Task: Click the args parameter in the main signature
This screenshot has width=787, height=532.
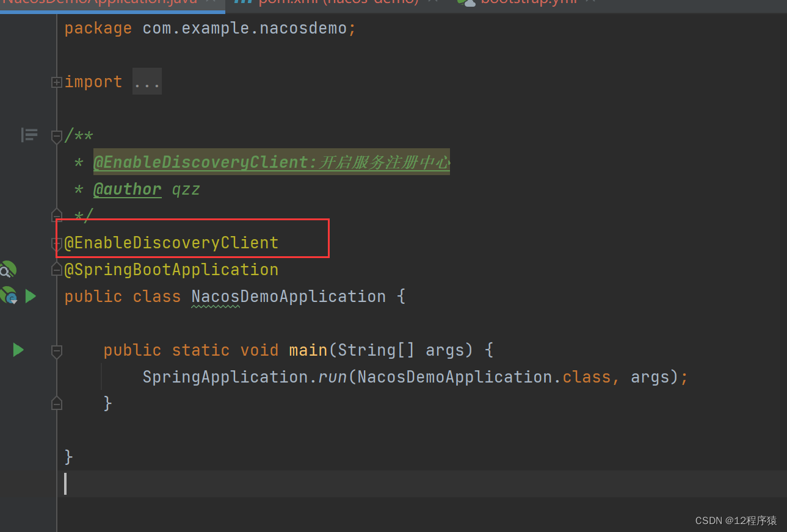Action: coord(445,351)
